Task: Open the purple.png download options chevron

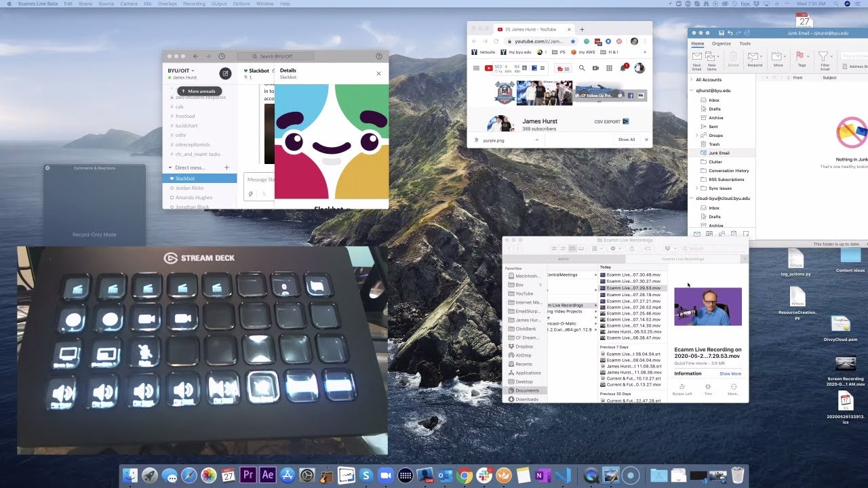Action: click(536, 140)
